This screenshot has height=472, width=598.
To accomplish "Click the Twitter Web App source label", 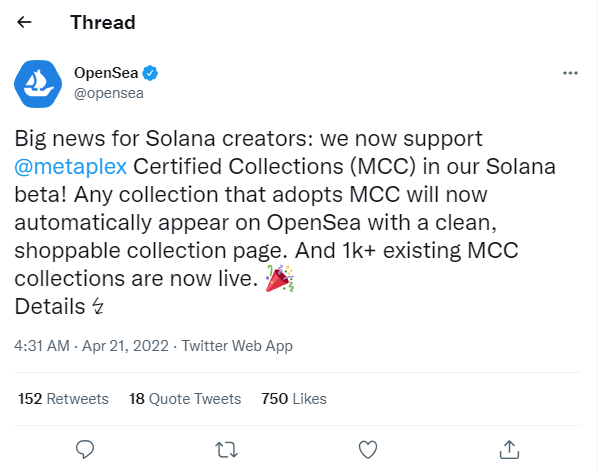I will [237, 346].
